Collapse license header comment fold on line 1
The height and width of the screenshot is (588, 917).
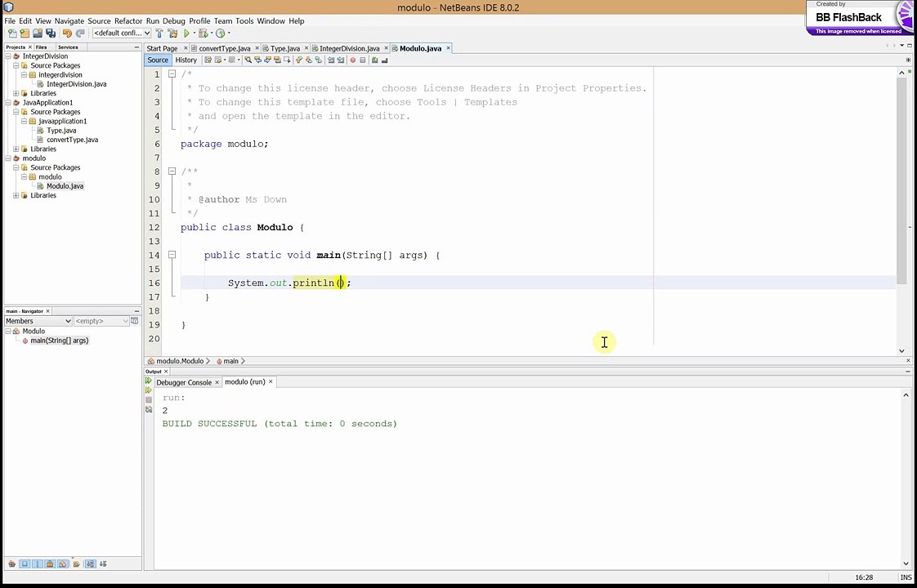coord(172,74)
